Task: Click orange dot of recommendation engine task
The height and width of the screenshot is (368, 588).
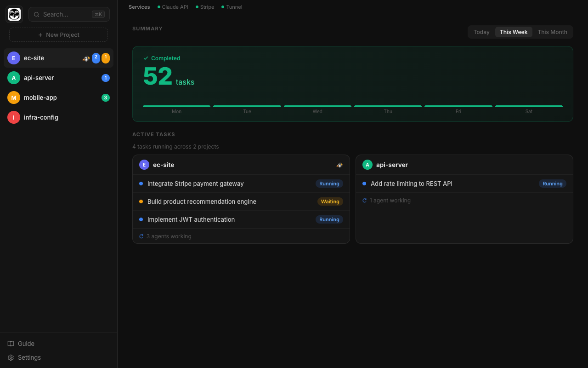Action: click(x=141, y=201)
